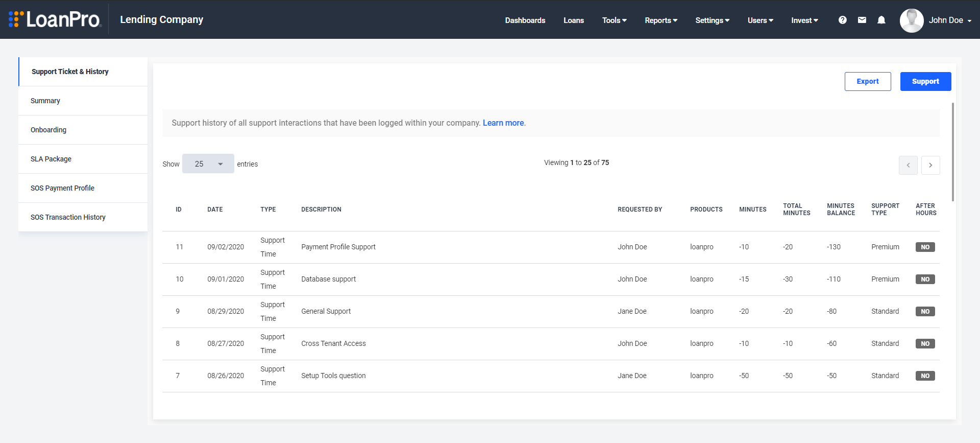Go to Dashboards

tap(525, 20)
